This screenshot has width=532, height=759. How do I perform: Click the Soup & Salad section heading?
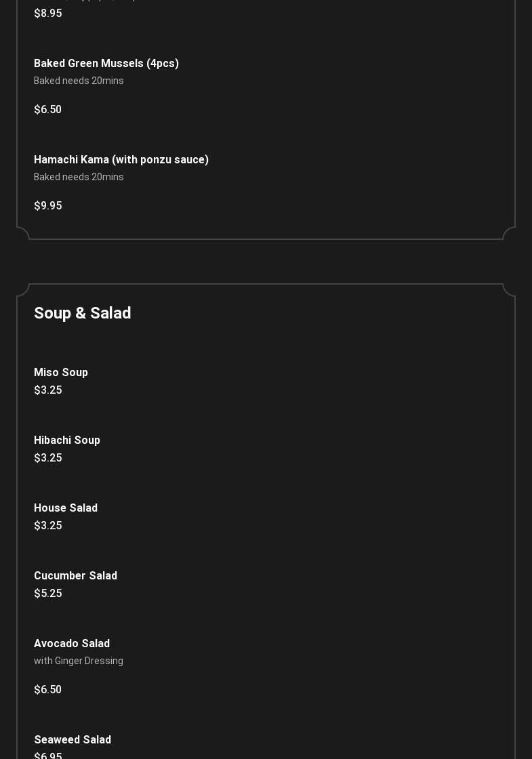(x=82, y=312)
